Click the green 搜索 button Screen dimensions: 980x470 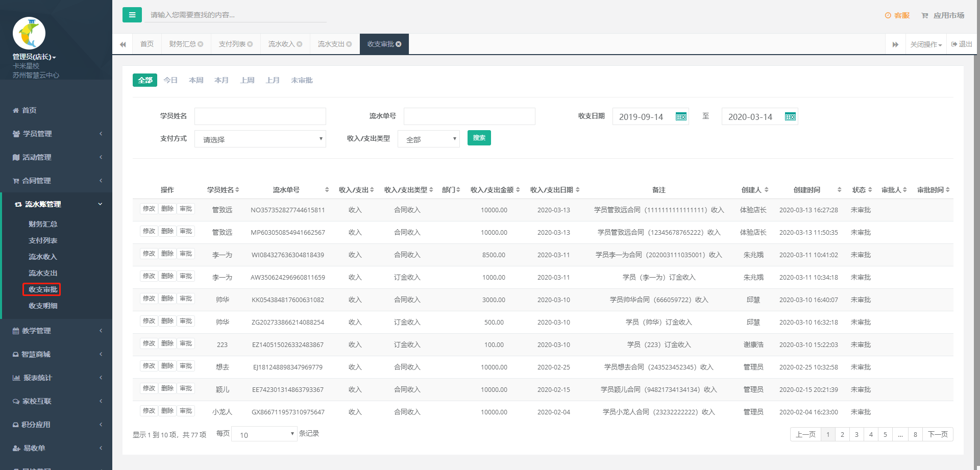click(x=479, y=138)
